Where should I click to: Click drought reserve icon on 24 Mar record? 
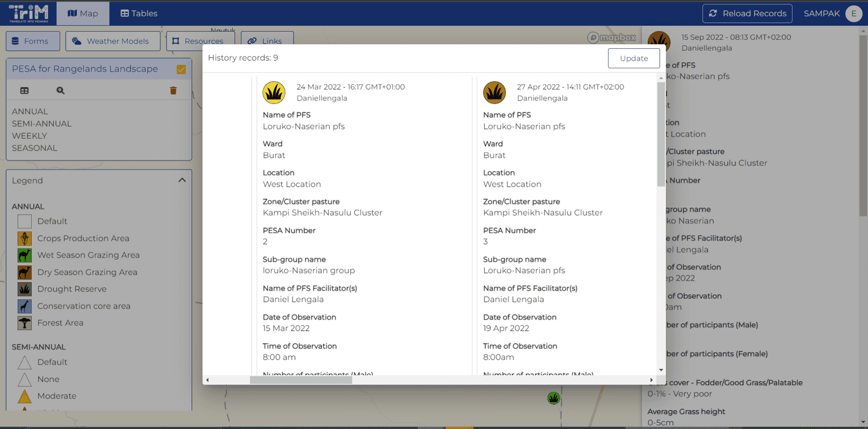pos(274,93)
